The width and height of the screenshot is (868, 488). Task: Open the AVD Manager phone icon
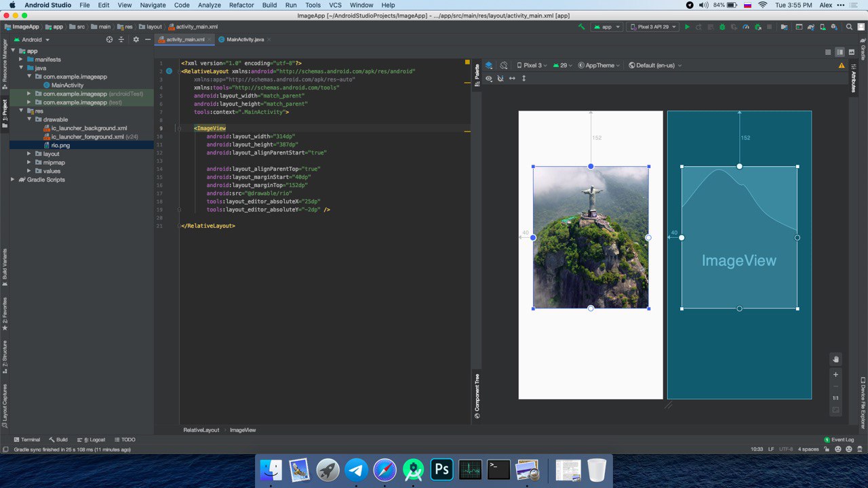coord(823,27)
